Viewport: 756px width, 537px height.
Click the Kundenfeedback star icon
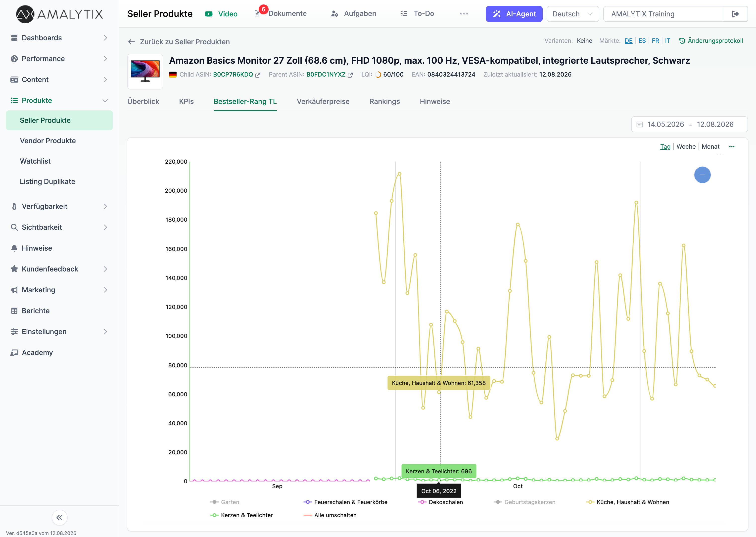click(14, 269)
